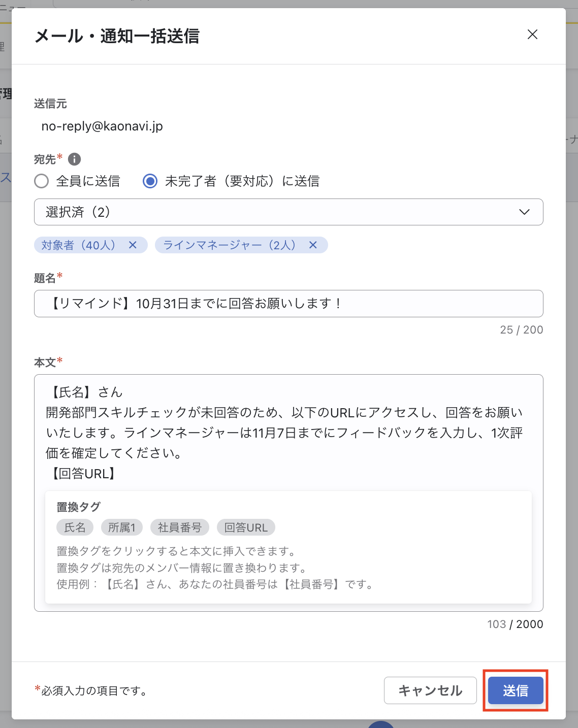Image resolution: width=578 pixels, height=728 pixels.
Task: Insert the 社員番号 replacement tag
Action: pyautogui.click(x=179, y=527)
